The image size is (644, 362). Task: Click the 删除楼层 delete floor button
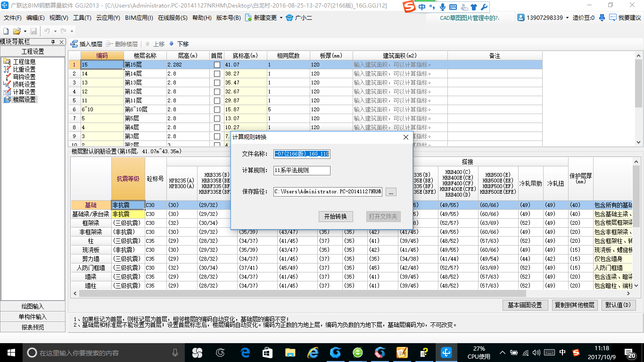(122, 44)
